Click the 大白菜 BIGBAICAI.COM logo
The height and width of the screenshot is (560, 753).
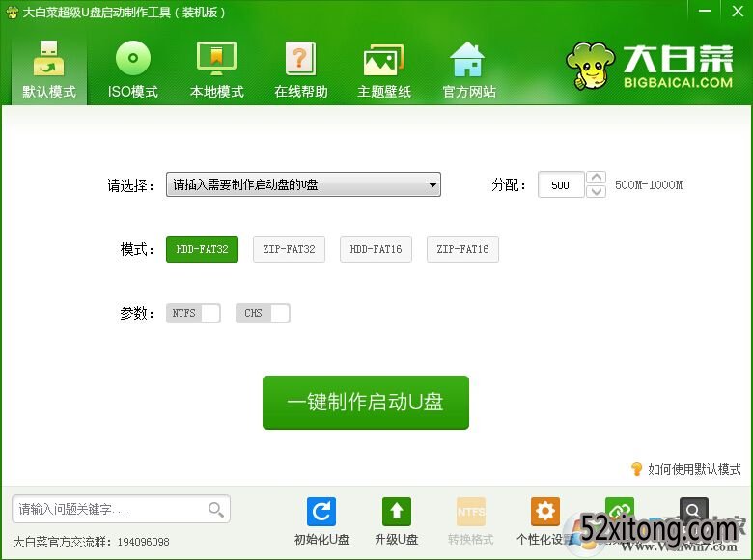pyautogui.click(x=650, y=66)
